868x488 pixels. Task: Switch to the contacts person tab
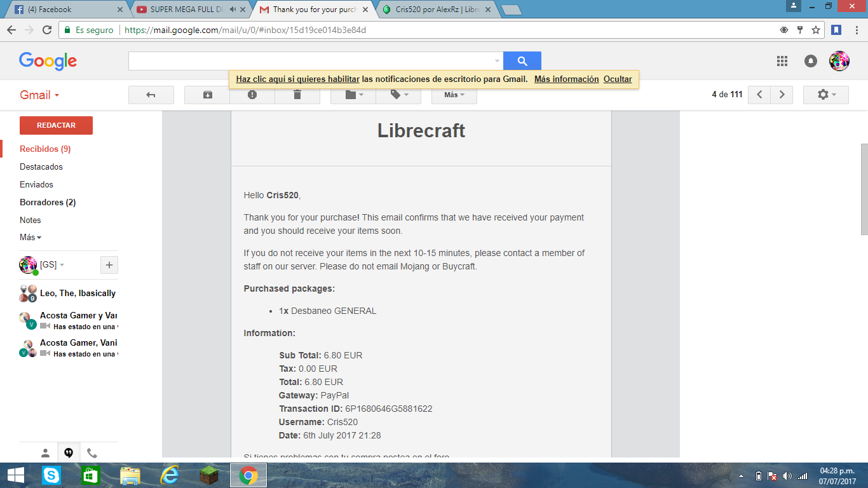tap(45, 453)
